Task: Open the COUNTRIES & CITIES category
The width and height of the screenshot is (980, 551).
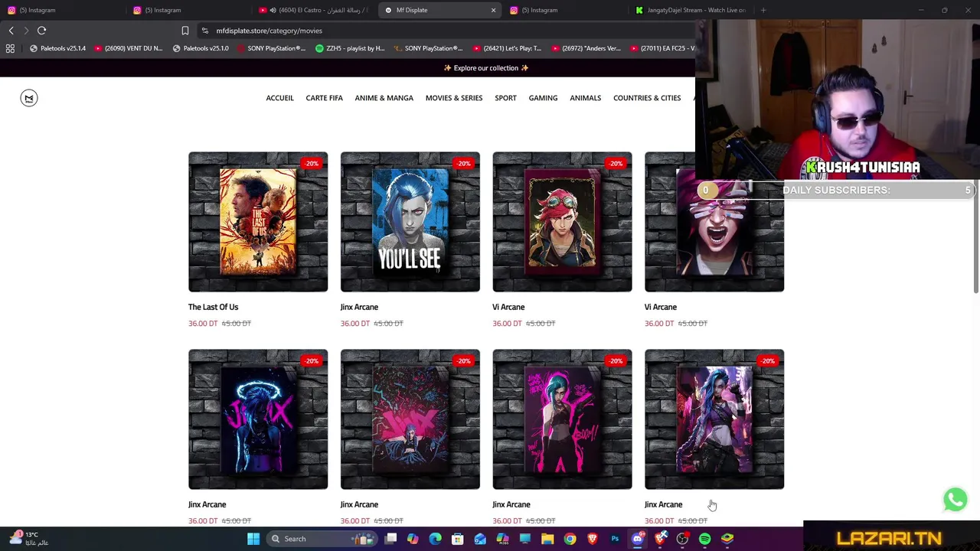Action: click(647, 98)
